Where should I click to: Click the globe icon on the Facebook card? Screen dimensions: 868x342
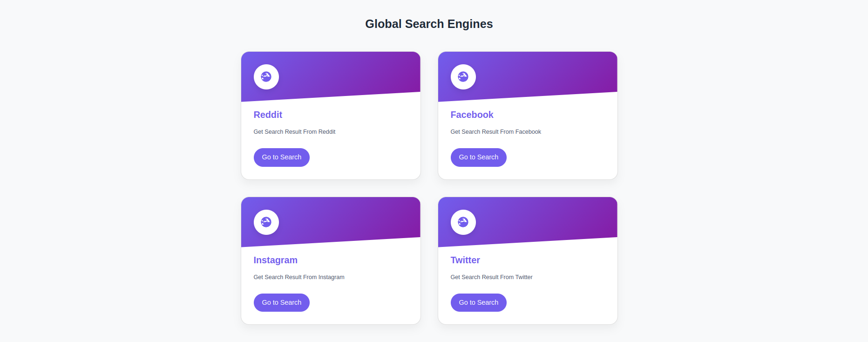pos(463,76)
